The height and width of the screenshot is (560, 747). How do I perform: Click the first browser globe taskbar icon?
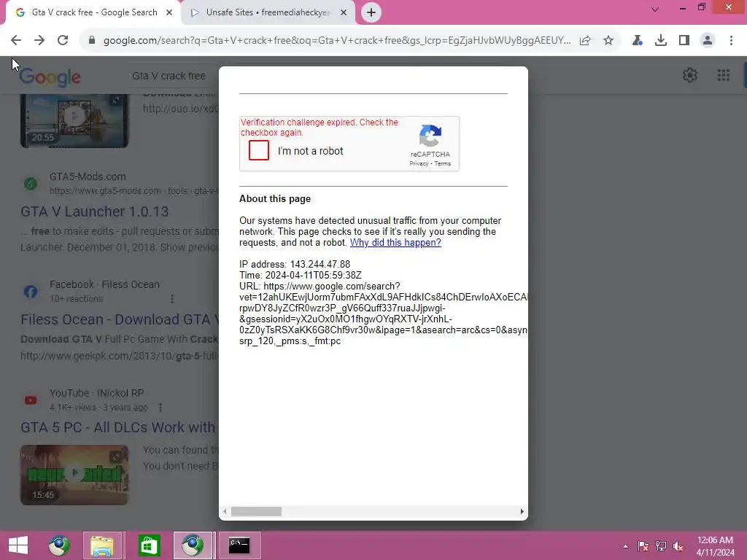pyautogui.click(x=59, y=545)
